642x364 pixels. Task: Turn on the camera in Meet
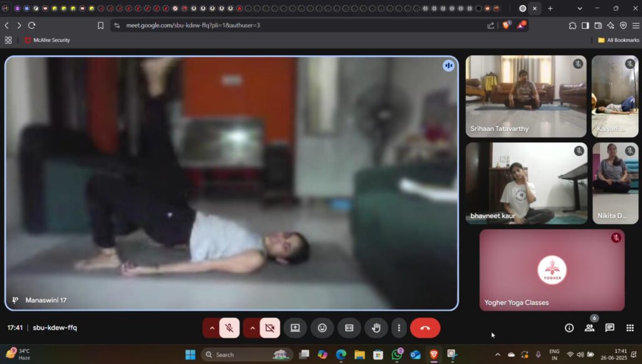pos(270,328)
